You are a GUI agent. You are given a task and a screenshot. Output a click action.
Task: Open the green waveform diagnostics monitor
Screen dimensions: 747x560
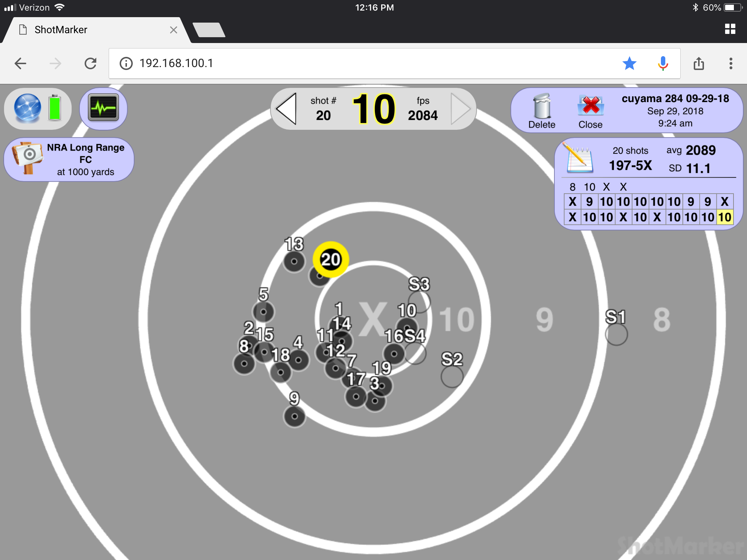104,108
